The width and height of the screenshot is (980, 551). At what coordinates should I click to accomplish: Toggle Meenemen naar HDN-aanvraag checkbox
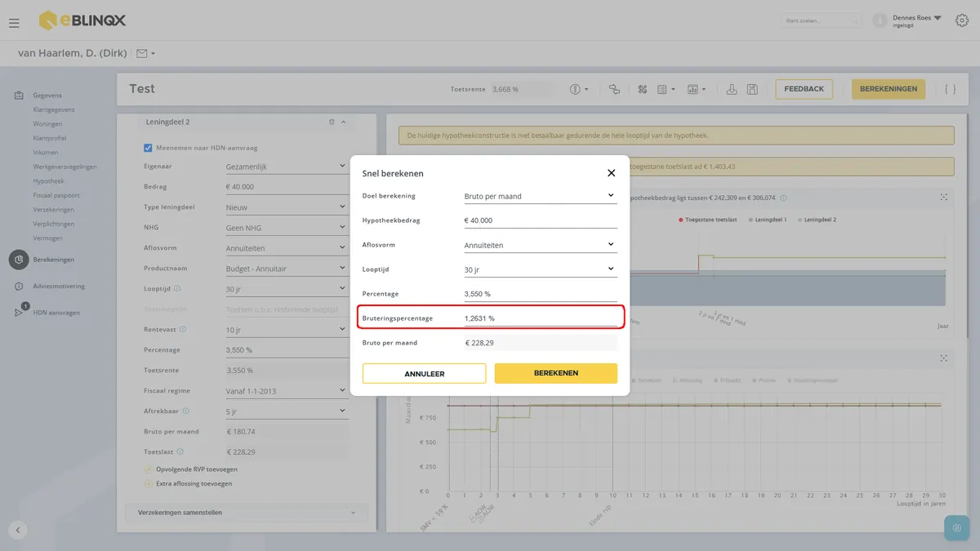tap(148, 148)
